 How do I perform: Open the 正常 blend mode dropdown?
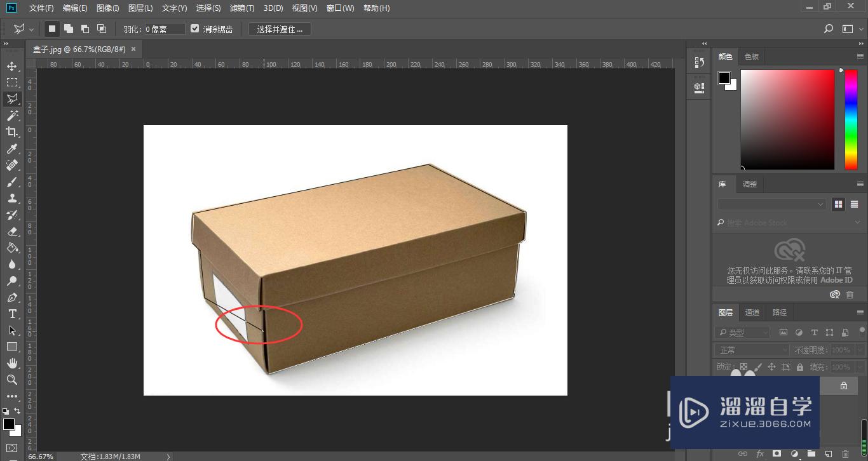click(x=752, y=350)
